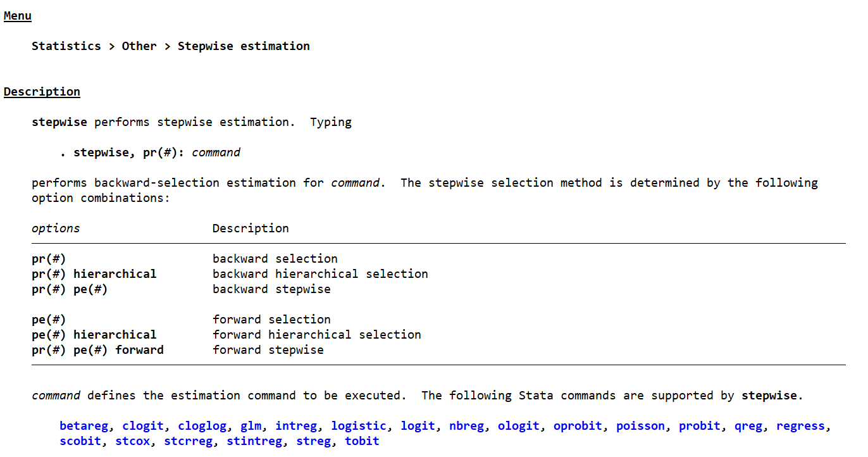Click the glm command link
This screenshot has width=868, height=457.
251,426
